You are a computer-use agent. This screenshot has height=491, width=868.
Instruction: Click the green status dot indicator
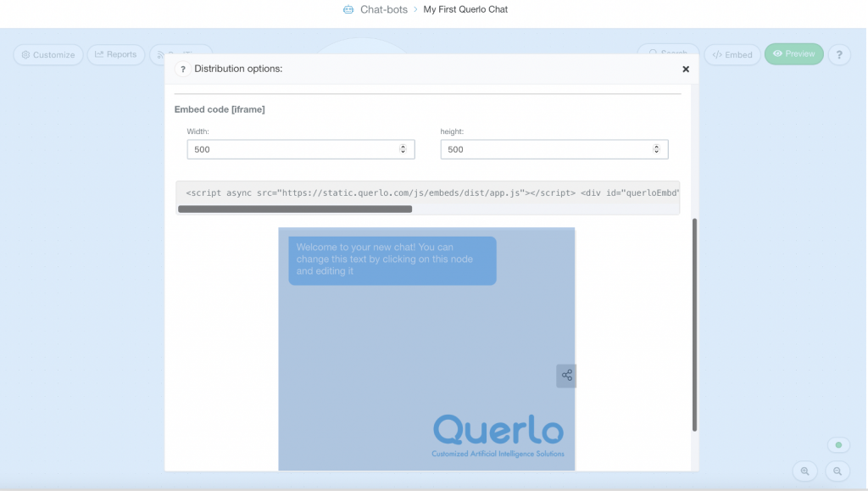point(838,445)
